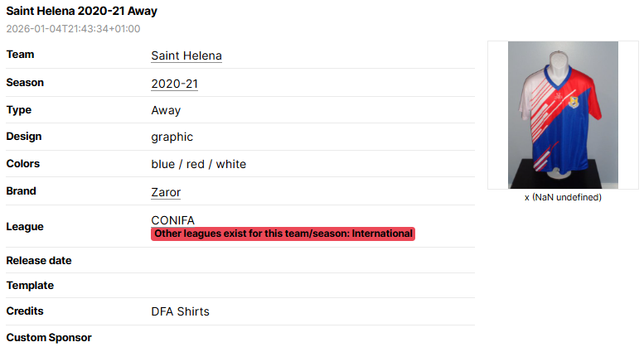Click the Saint Helena jersey thumbnail
This screenshot has height=347, width=644.
[562, 115]
